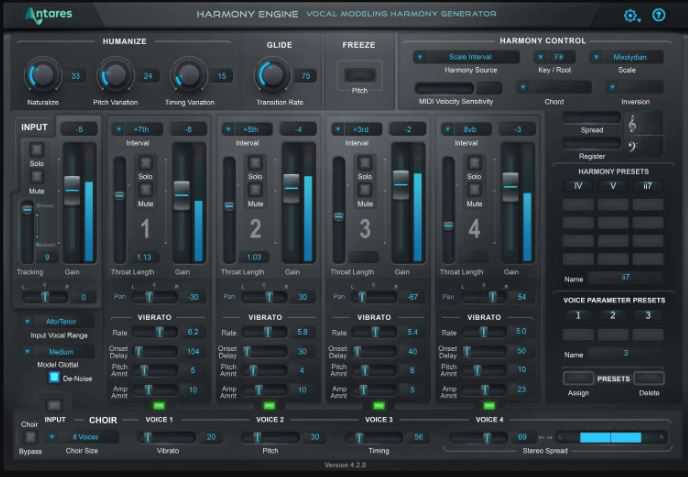The height and width of the screenshot is (477, 688).
Task: Open the Inversion dropdown
Action: [x=635, y=87]
